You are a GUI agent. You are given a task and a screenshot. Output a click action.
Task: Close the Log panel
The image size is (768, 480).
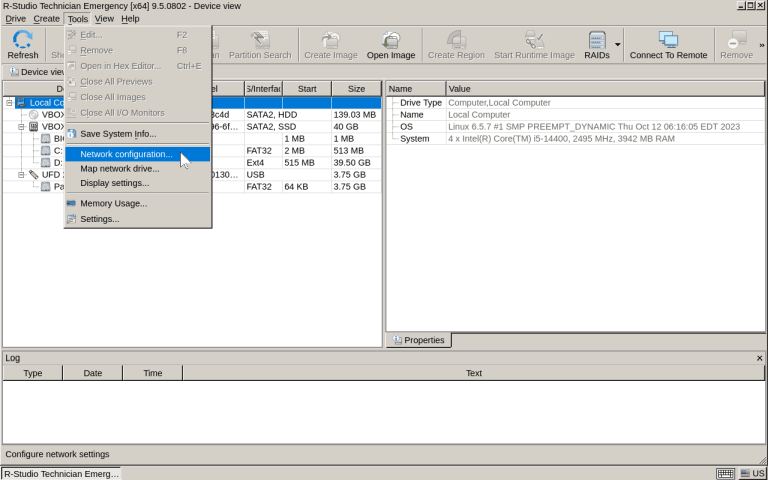click(759, 358)
